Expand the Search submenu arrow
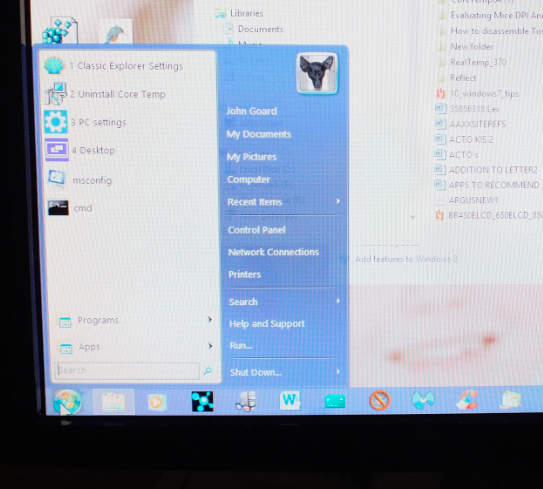This screenshot has width=543, height=489. [338, 301]
